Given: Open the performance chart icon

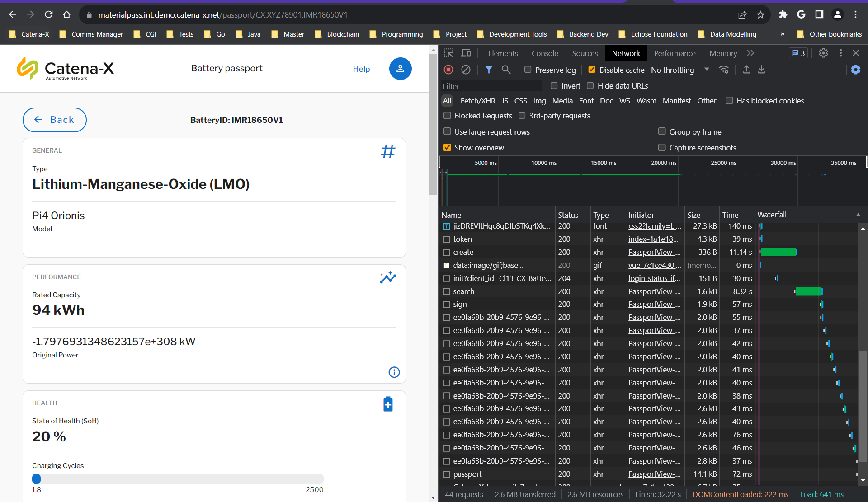Looking at the screenshot, I should (388, 277).
